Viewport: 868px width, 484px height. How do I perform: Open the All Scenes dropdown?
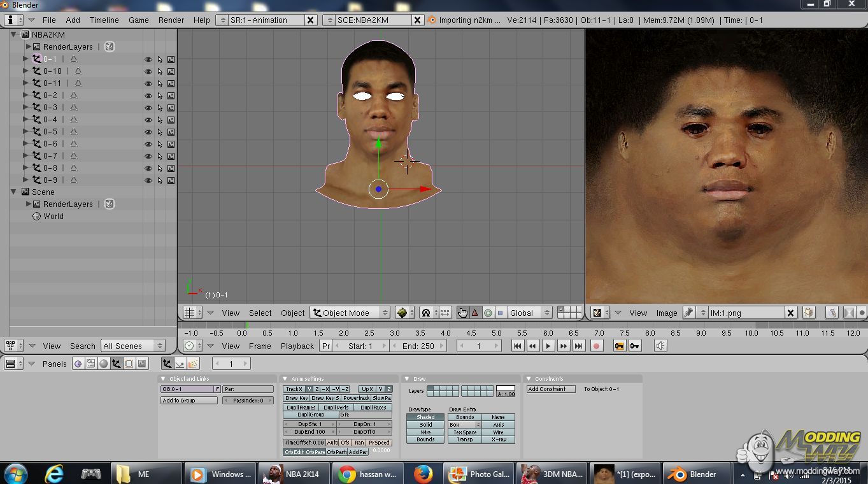[x=132, y=346]
